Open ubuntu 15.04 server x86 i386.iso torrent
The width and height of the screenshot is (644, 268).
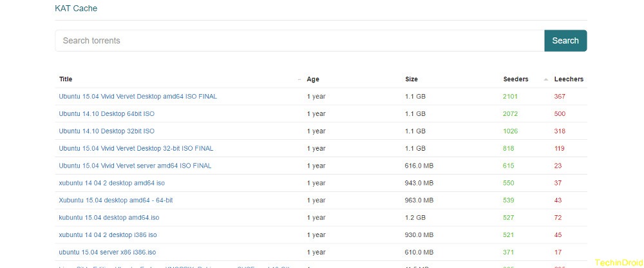[x=107, y=253]
